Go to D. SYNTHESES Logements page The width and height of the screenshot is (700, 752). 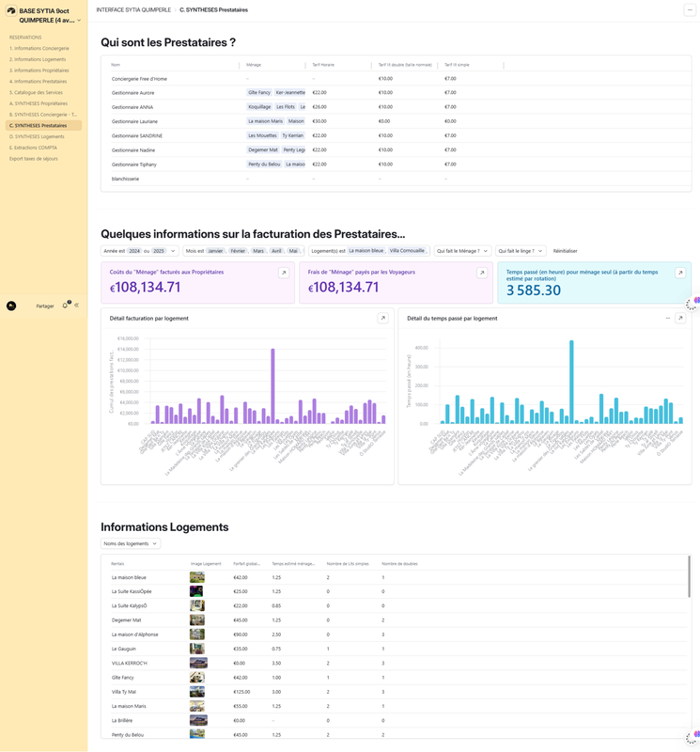pyautogui.click(x=38, y=136)
